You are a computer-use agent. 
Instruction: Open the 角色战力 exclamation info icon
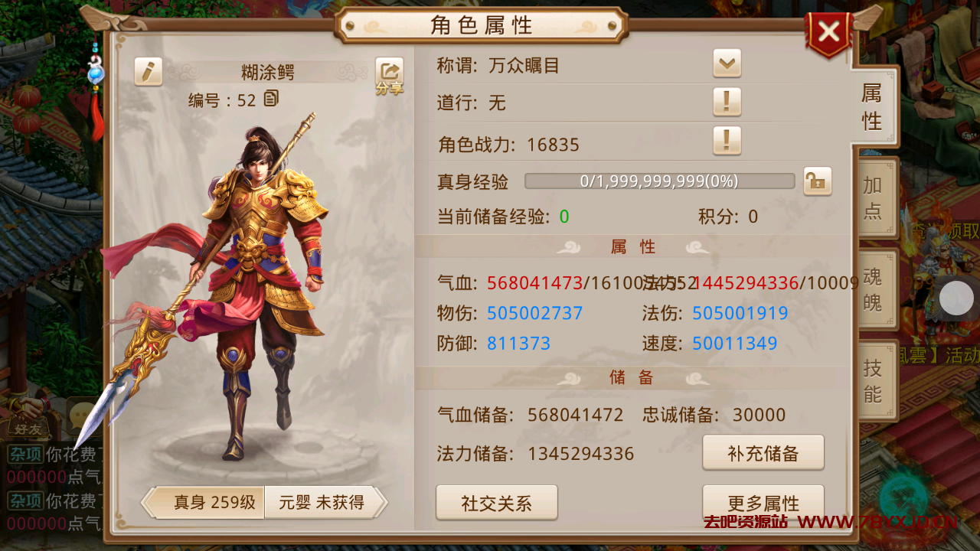pos(727,140)
